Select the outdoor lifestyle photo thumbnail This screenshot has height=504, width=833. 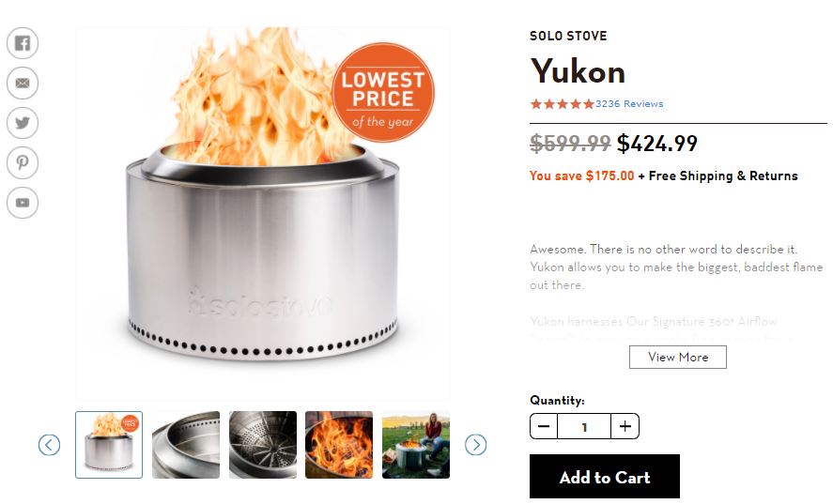click(416, 445)
